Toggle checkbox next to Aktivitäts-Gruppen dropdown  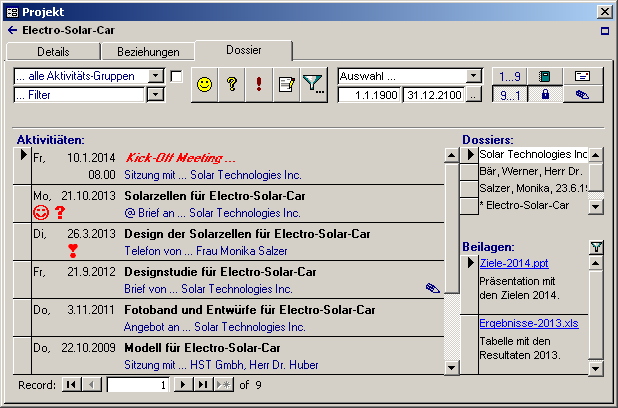[176, 76]
